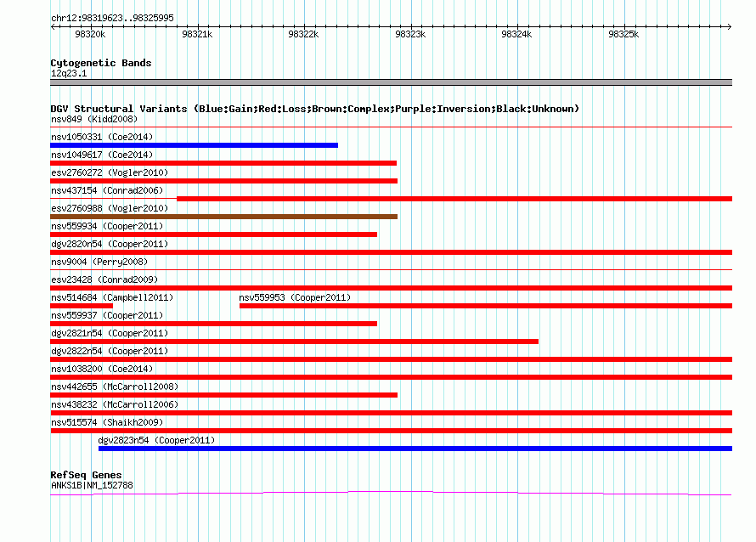Click the nsv438232 (McCarroll2006) label
The image size is (756, 542).
(115, 404)
